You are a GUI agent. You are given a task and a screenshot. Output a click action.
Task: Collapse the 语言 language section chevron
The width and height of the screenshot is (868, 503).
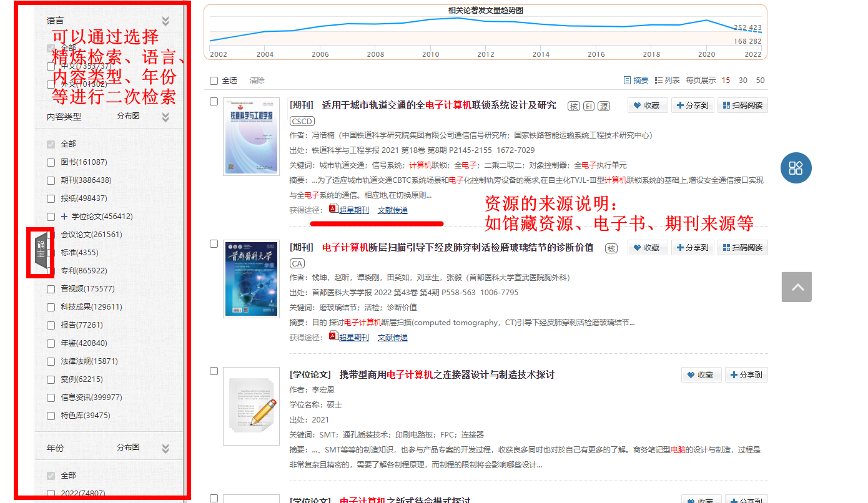[x=165, y=19]
